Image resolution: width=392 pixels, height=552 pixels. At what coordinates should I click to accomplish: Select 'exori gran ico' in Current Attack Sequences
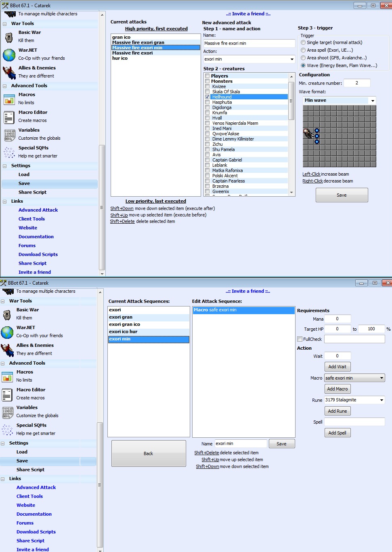point(124,324)
